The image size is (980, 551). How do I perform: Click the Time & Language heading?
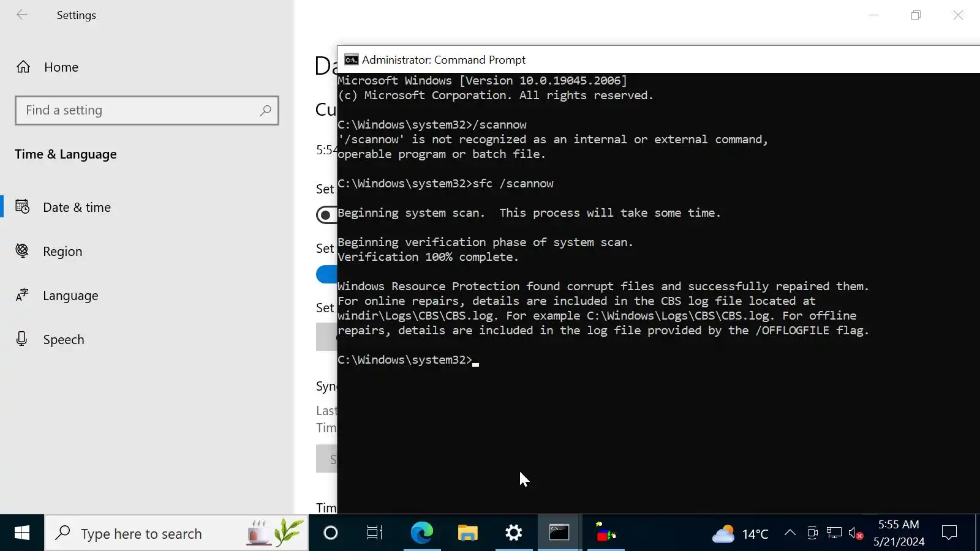[66, 154]
